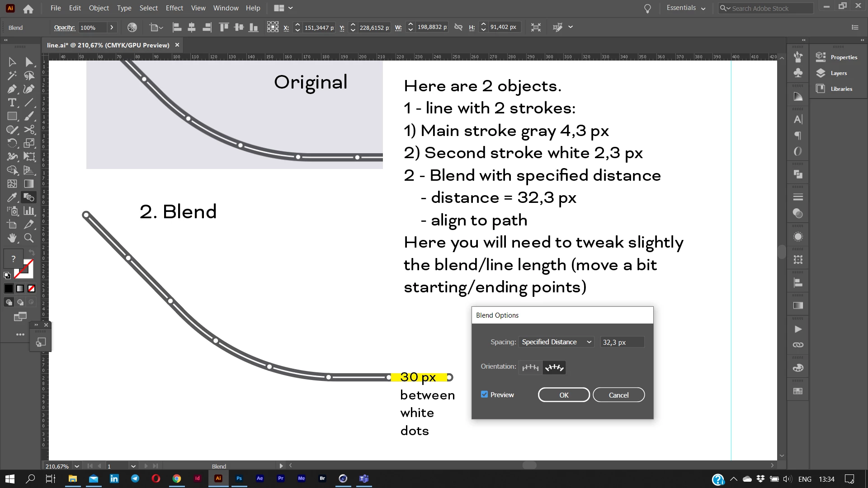Uncheck the Preview checkbox
This screenshot has width=868, height=488.
485,394
